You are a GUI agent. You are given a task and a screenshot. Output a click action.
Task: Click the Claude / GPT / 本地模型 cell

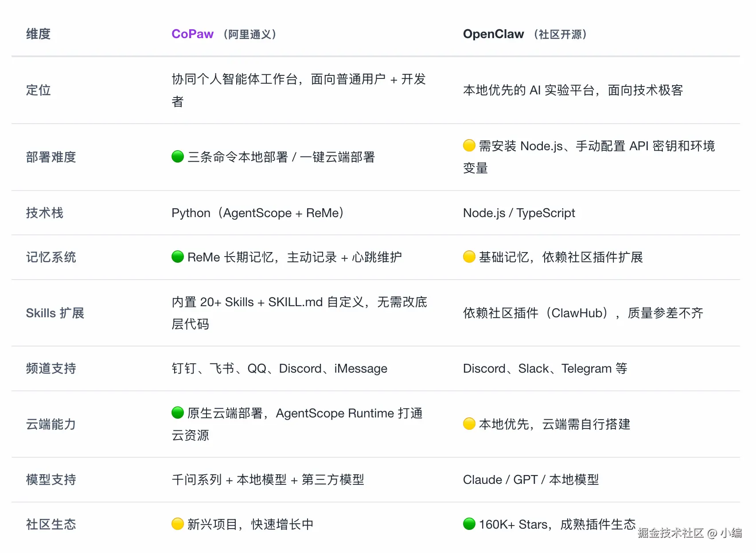point(530,479)
